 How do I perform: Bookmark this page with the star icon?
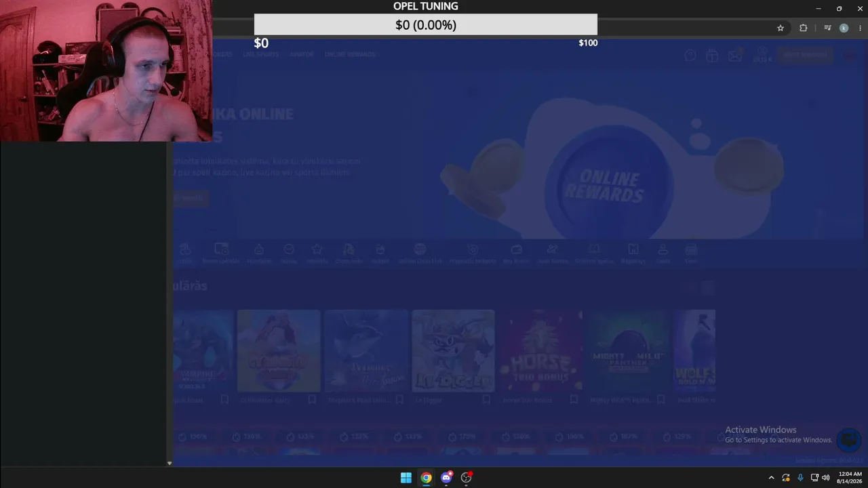tap(781, 28)
